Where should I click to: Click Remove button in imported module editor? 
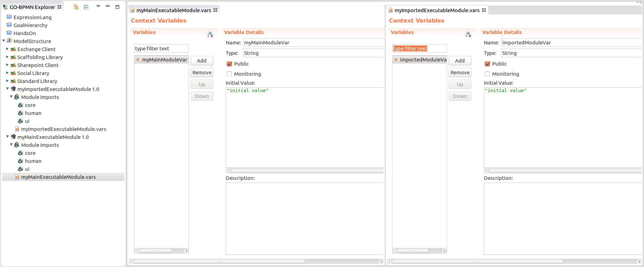[x=460, y=73]
